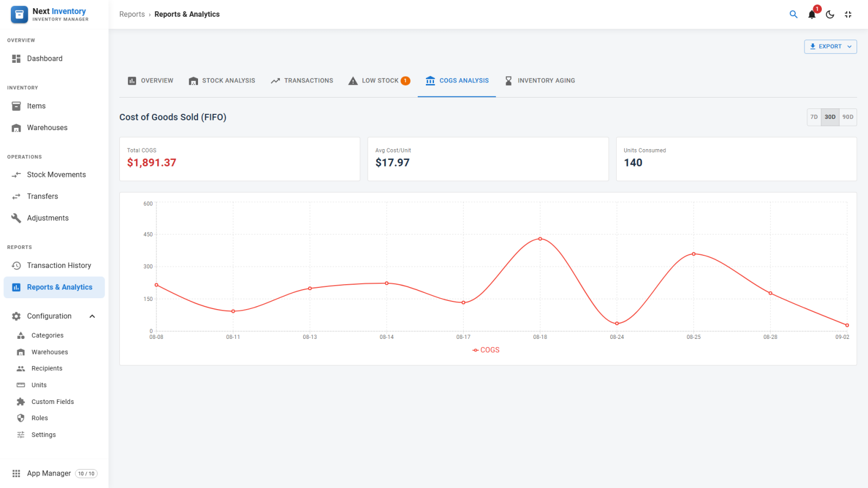Viewport: 868px width, 488px height.
Task: Click the 08-24 low data point
Action: (617, 324)
